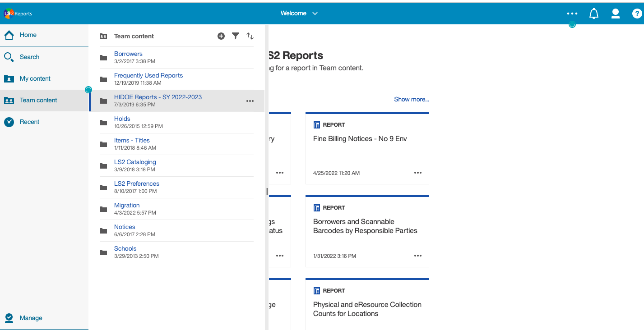Click the LS2 Reports logo

click(x=18, y=14)
